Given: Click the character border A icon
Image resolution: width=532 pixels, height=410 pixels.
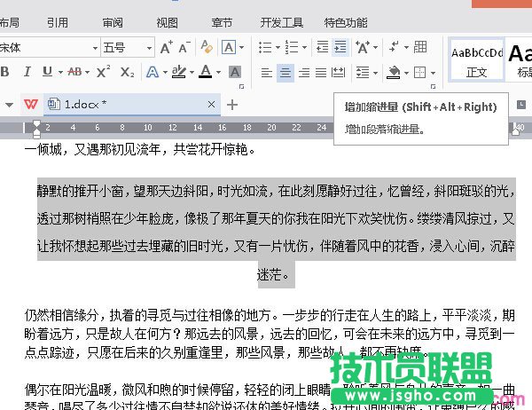Looking at the screenshot, I should coord(229,47).
